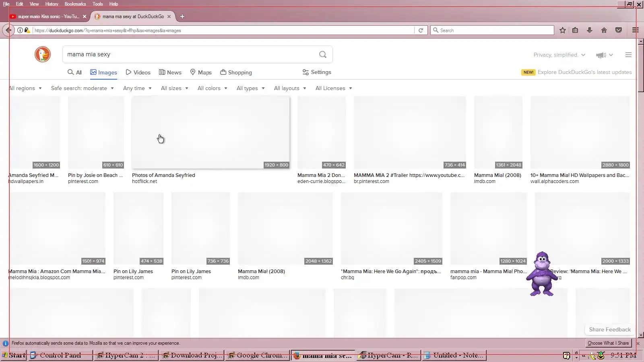
Task: Open the DuckDuckGo side menu icon
Action: [x=628, y=55]
